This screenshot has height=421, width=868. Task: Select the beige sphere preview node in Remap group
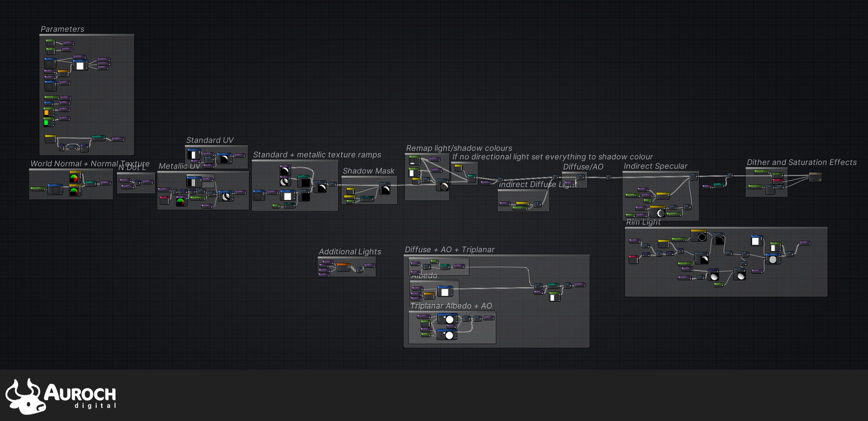coord(442,185)
